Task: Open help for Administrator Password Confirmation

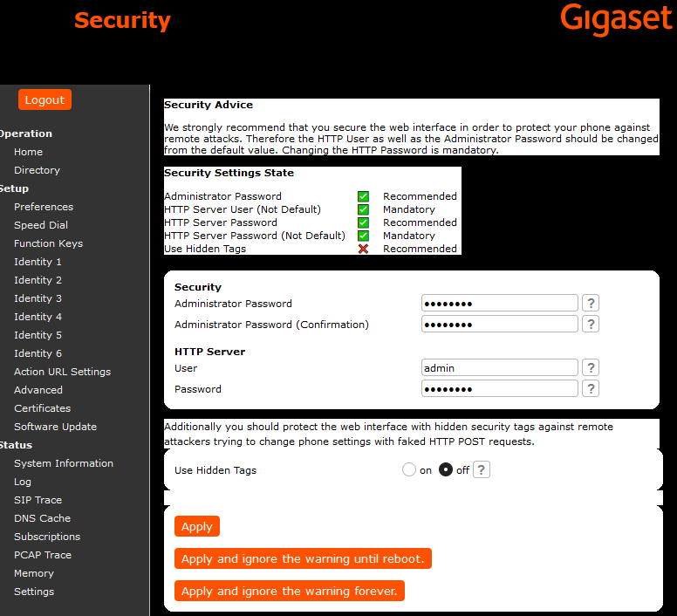Action: tap(591, 325)
